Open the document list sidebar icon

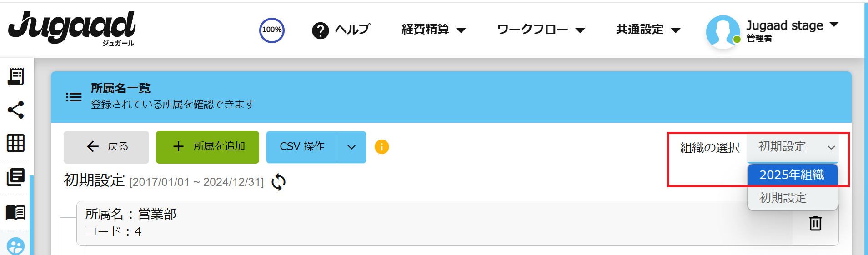(16, 177)
